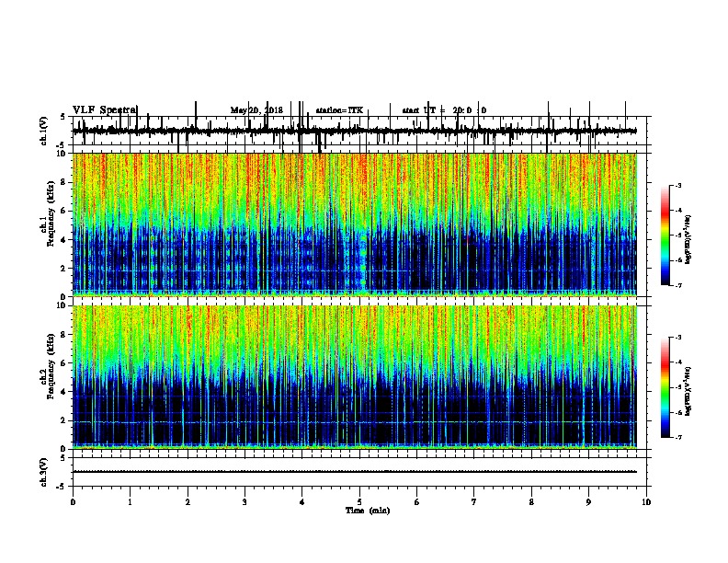Click the "9" tick on the time axis

coord(588,502)
